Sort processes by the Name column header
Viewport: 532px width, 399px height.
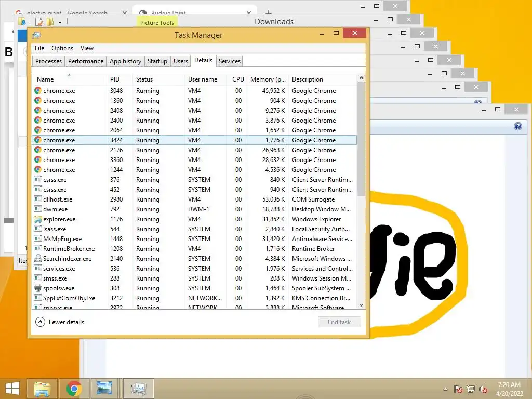click(x=69, y=79)
